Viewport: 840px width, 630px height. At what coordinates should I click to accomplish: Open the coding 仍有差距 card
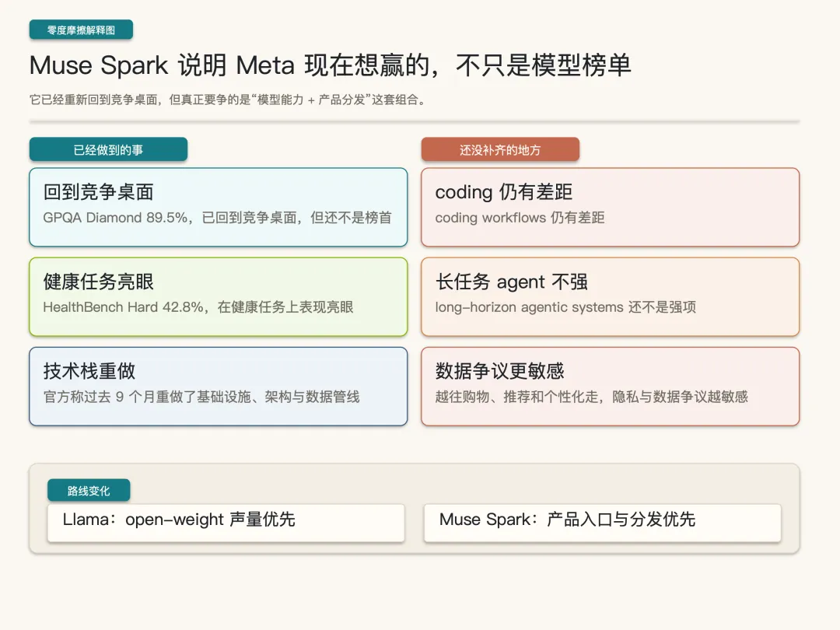pyautogui.click(x=610, y=207)
